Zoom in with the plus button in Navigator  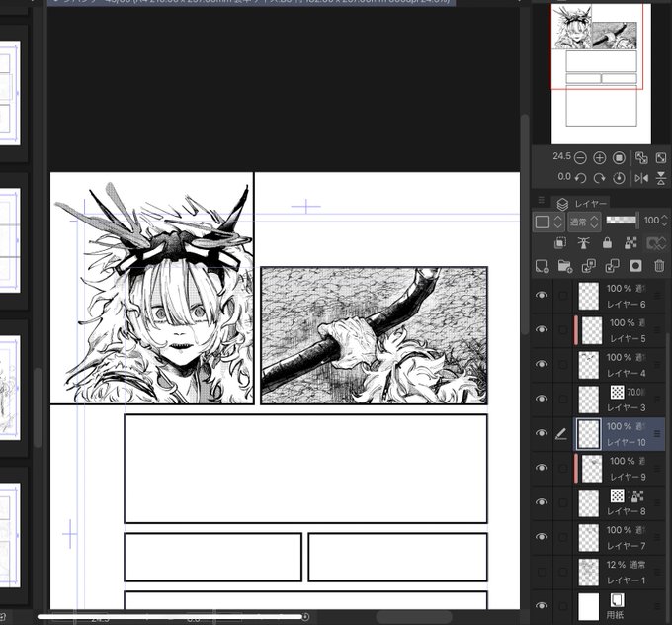[x=599, y=158]
